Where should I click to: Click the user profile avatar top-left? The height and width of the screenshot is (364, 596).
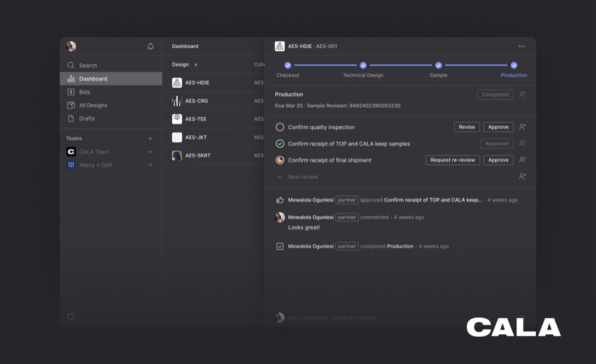(71, 46)
